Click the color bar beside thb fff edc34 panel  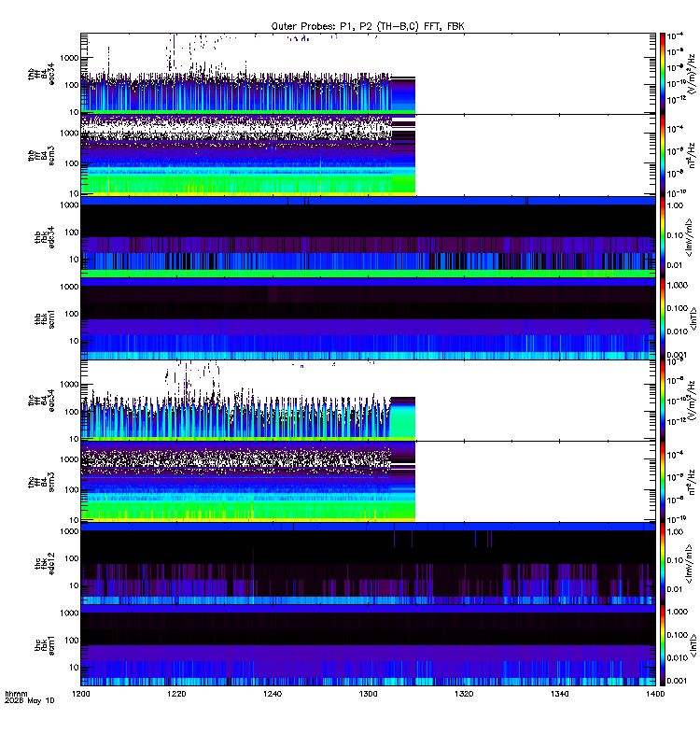point(662,74)
